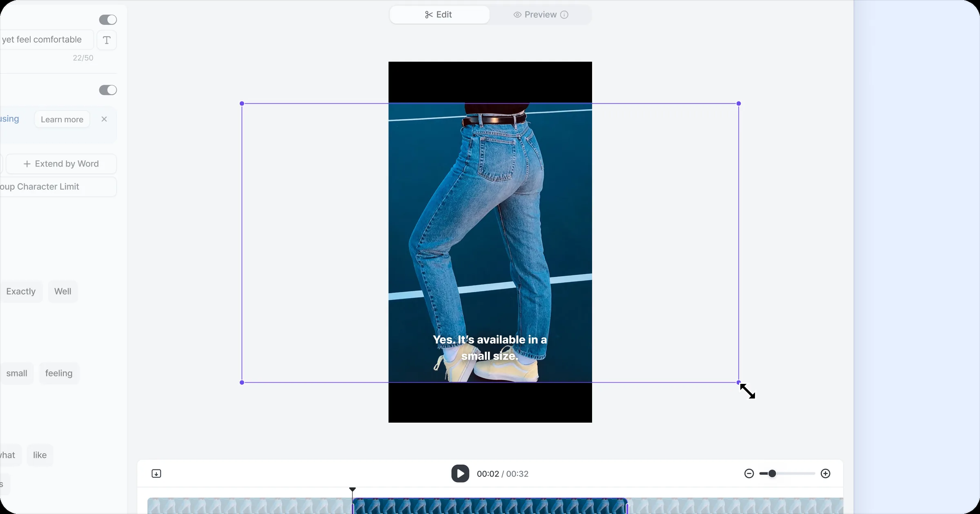This screenshot has height=514, width=980.
Task: Click Extend by Word button
Action: point(61,164)
